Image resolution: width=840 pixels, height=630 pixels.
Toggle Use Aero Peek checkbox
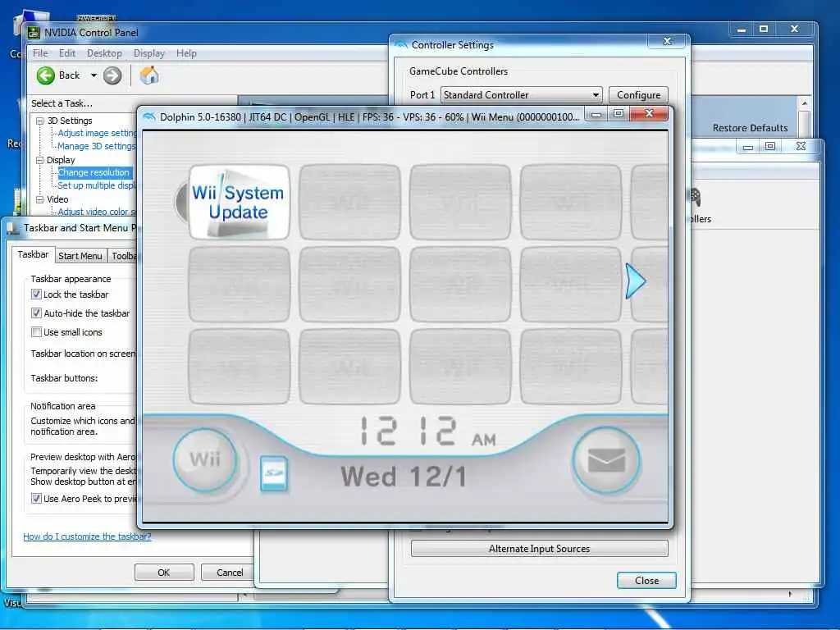[36, 499]
